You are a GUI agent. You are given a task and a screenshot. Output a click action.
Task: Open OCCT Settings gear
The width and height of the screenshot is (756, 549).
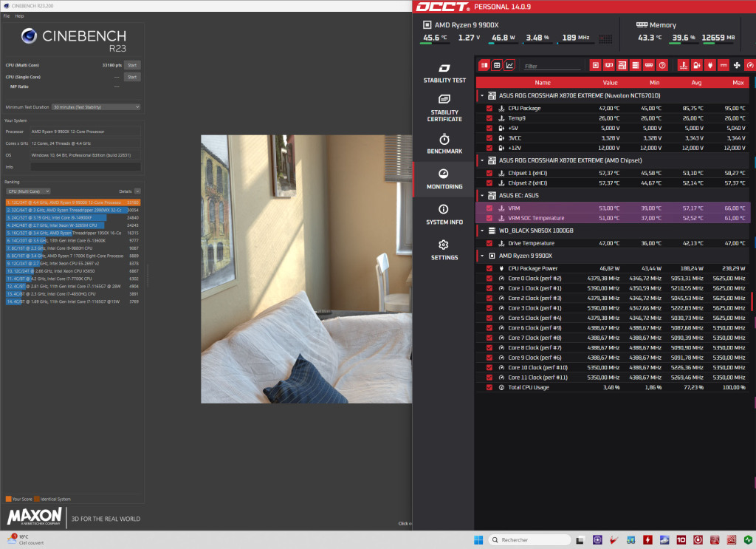coord(444,250)
